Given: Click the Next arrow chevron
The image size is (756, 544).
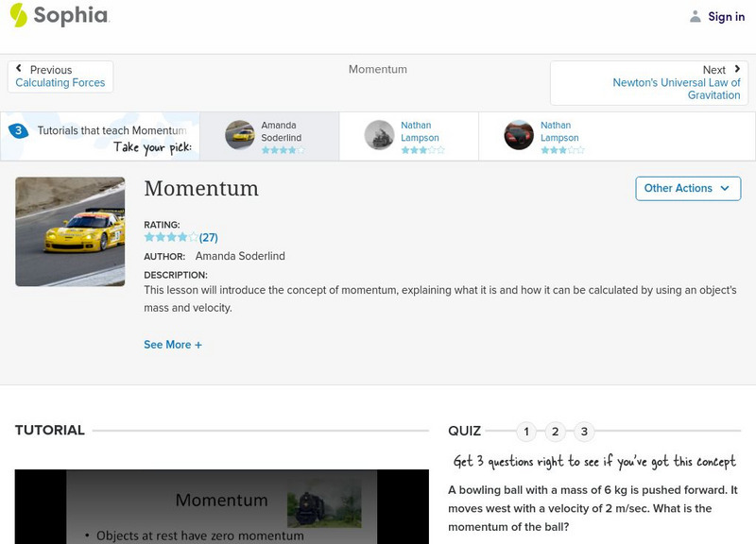Looking at the screenshot, I should coord(737,69).
